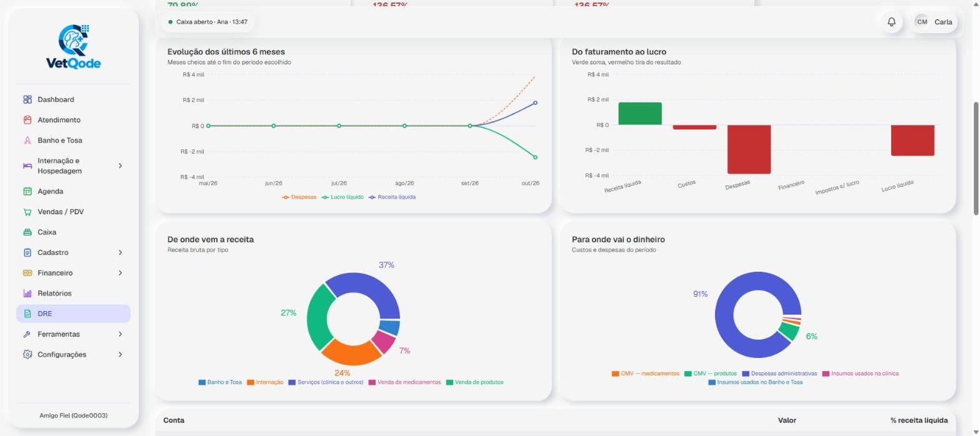Click the Caixa aberto status pill
The height and width of the screenshot is (436, 980).
click(208, 22)
